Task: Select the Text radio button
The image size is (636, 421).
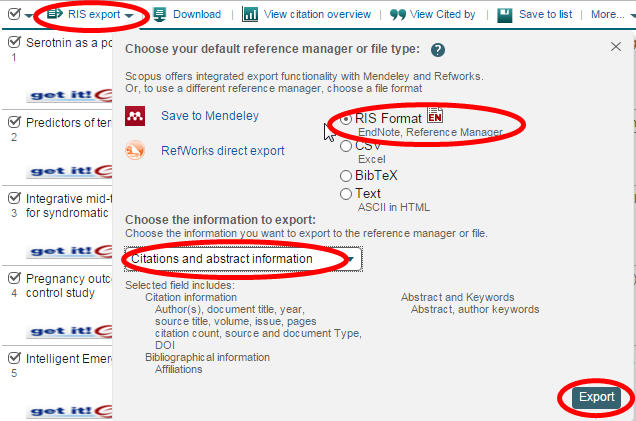Action: coord(346,194)
